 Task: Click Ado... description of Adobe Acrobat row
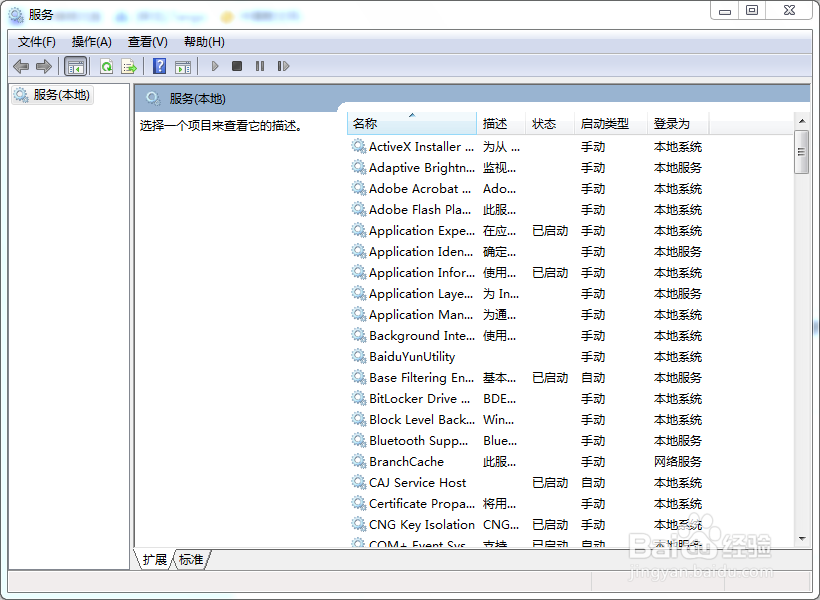pos(499,188)
